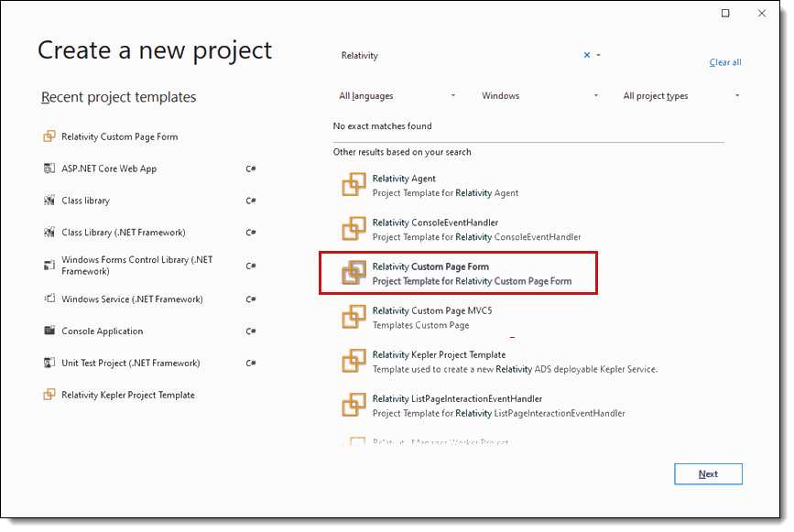Click the Windows Service (.NET Framework) icon

point(49,299)
